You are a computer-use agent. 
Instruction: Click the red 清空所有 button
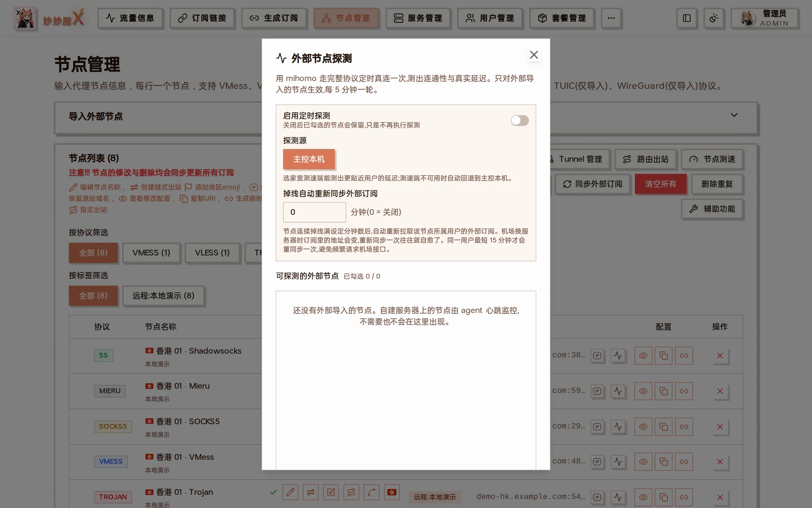[660, 184]
